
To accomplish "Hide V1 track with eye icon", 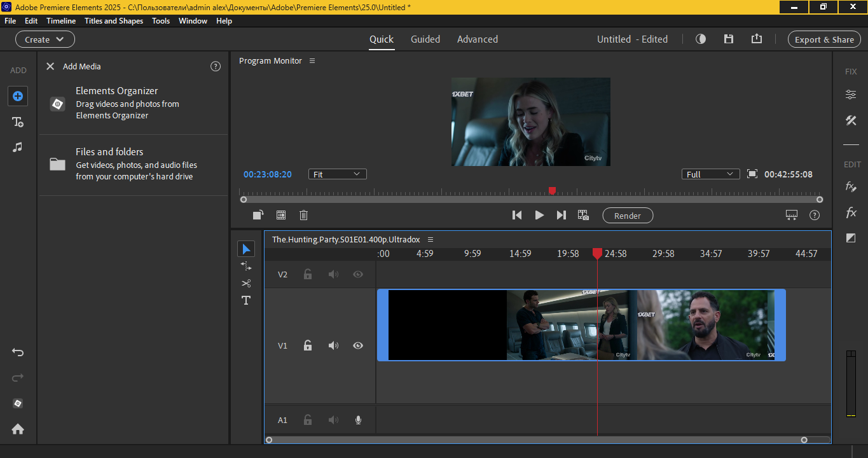I will (358, 345).
